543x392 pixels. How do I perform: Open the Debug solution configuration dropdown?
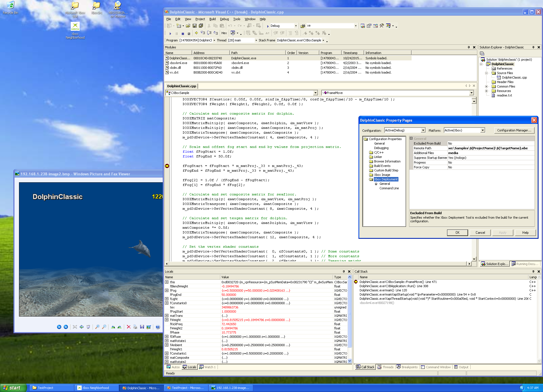coord(296,26)
